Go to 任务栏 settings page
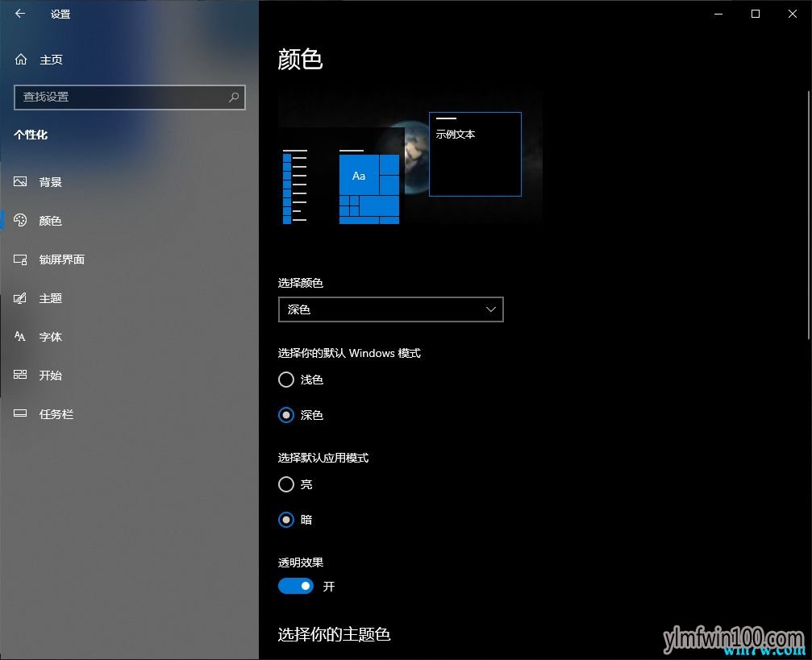Image resolution: width=812 pixels, height=660 pixels. (x=130, y=413)
